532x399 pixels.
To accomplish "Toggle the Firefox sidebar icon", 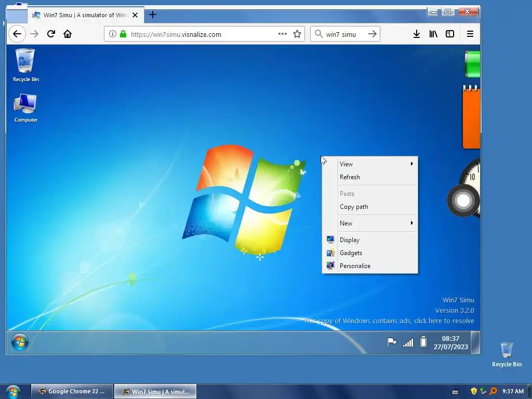I will 450,34.
